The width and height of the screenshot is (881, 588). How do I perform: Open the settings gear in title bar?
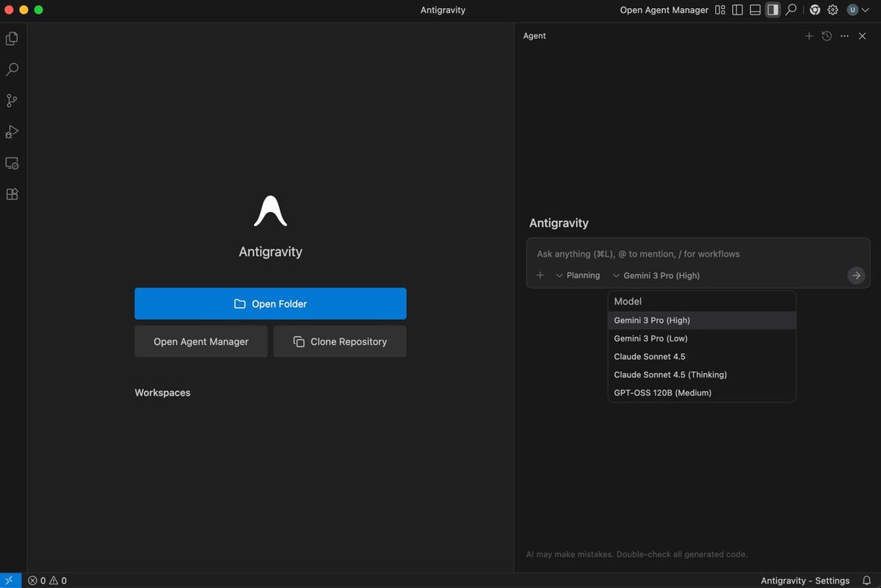tap(833, 10)
